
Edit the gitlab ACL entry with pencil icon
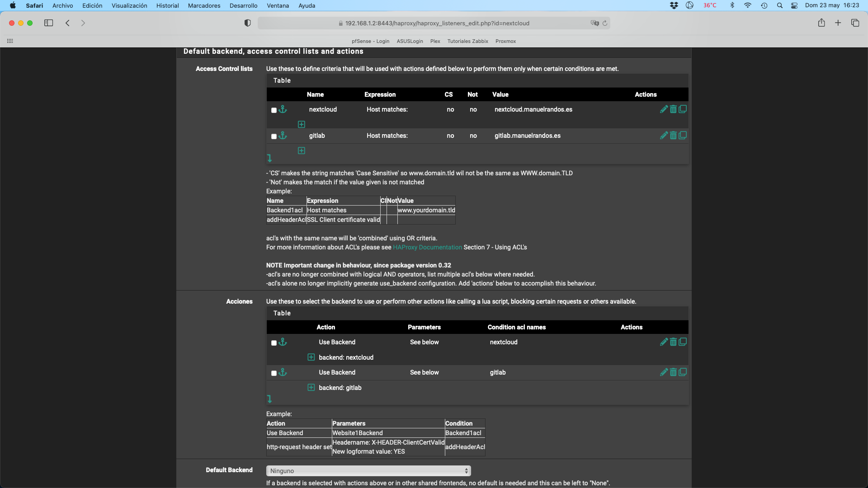coord(664,136)
